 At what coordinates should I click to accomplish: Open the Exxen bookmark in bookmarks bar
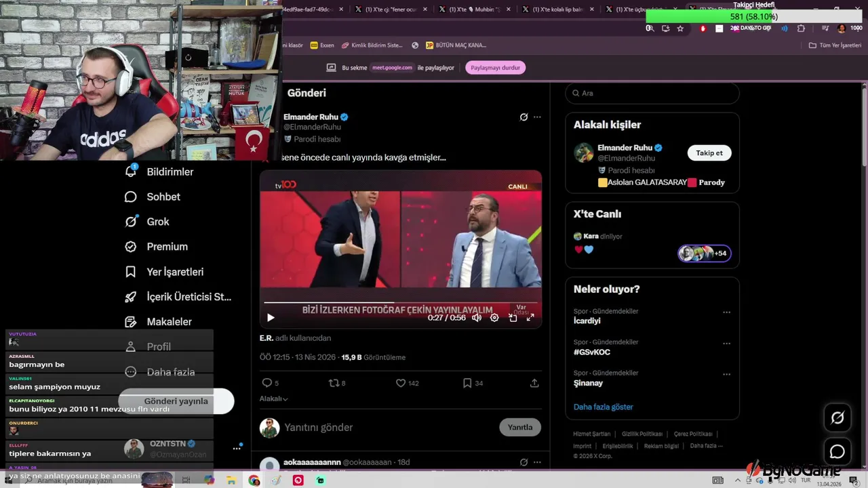coord(322,45)
